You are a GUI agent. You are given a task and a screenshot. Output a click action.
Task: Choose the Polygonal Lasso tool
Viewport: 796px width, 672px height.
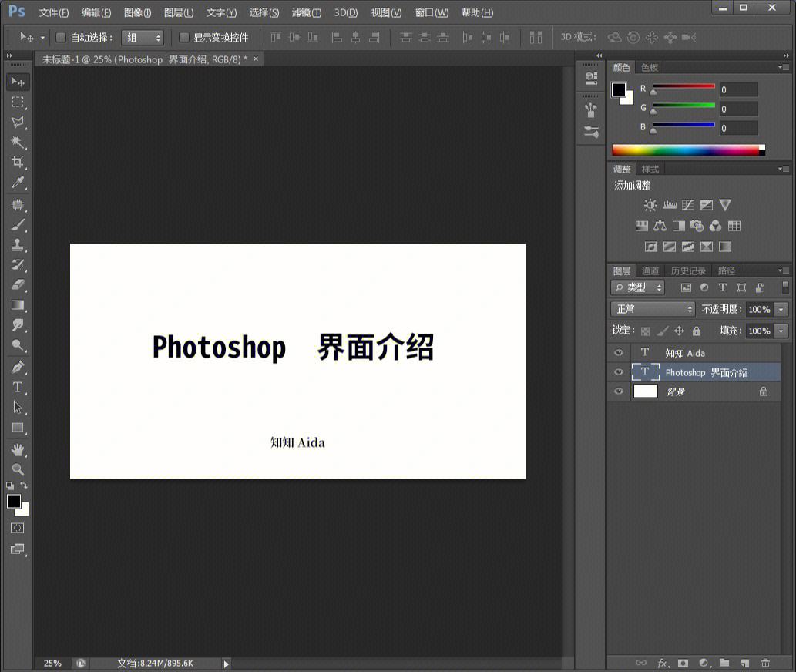[x=18, y=123]
